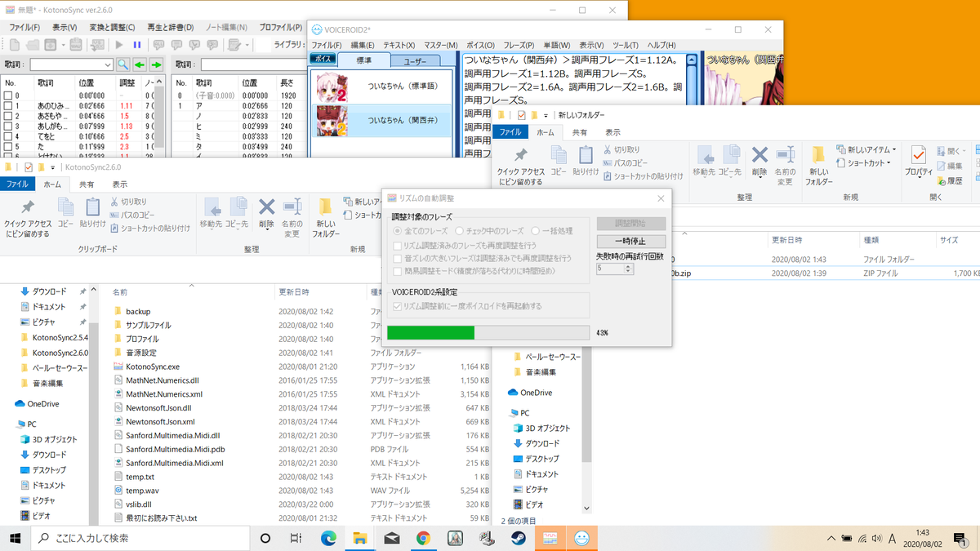
Task: Select the 一括処理 radio button
Action: click(536, 231)
